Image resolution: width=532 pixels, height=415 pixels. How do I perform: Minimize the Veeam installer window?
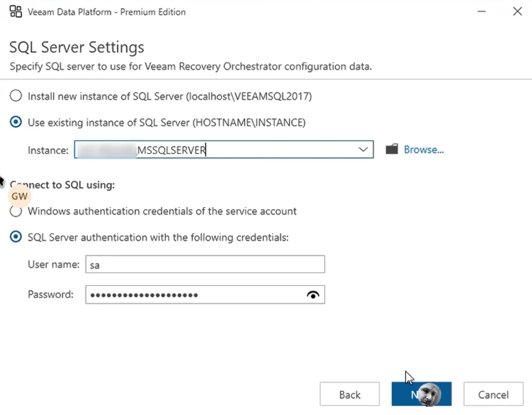point(482,11)
